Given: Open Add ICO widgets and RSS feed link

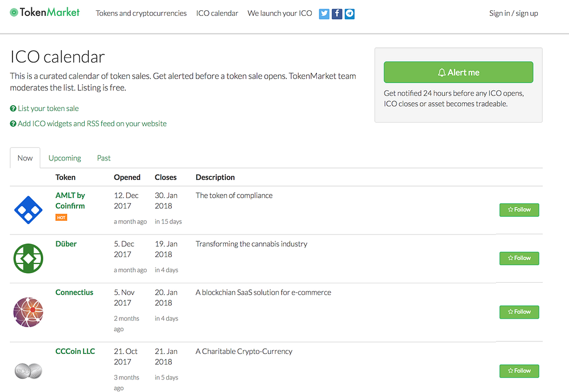Looking at the screenshot, I should (92, 123).
